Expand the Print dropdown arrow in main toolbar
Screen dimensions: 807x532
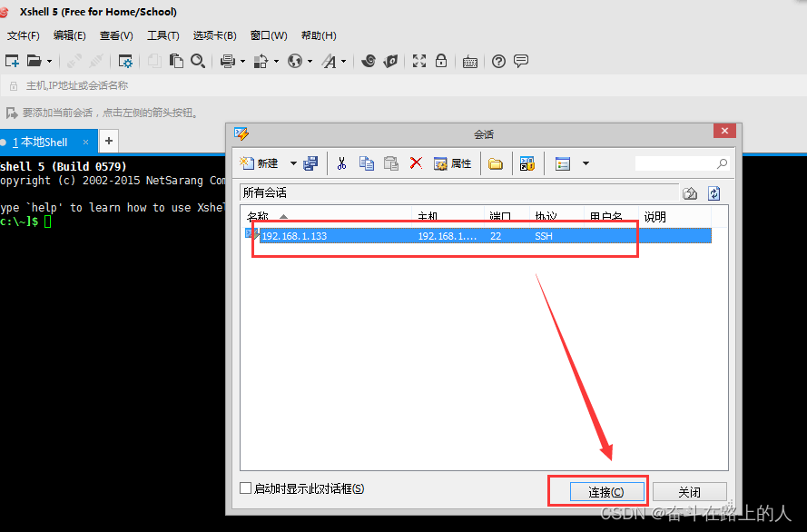coord(242,61)
